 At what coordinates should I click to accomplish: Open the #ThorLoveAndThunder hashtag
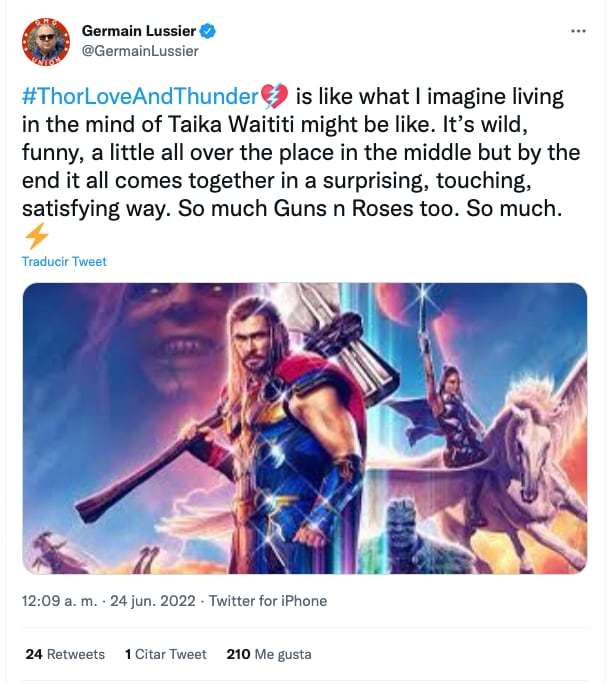click(x=140, y=97)
